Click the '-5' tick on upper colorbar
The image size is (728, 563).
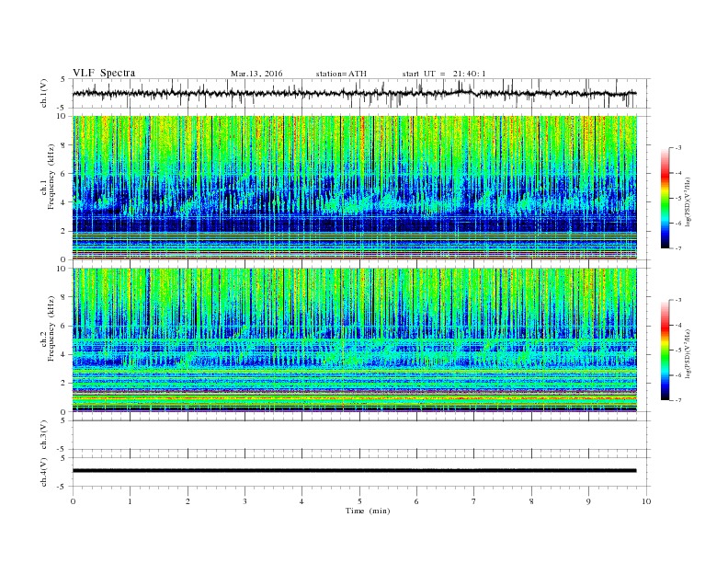point(678,199)
